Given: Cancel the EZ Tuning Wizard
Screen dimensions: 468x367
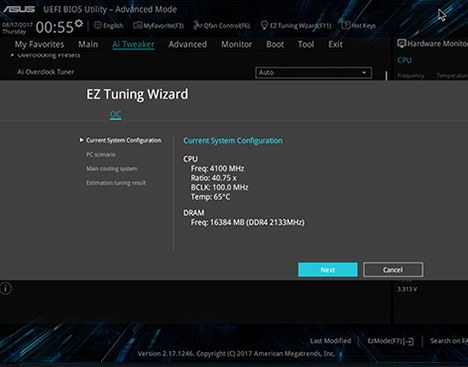Looking at the screenshot, I should pyautogui.click(x=393, y=270).
